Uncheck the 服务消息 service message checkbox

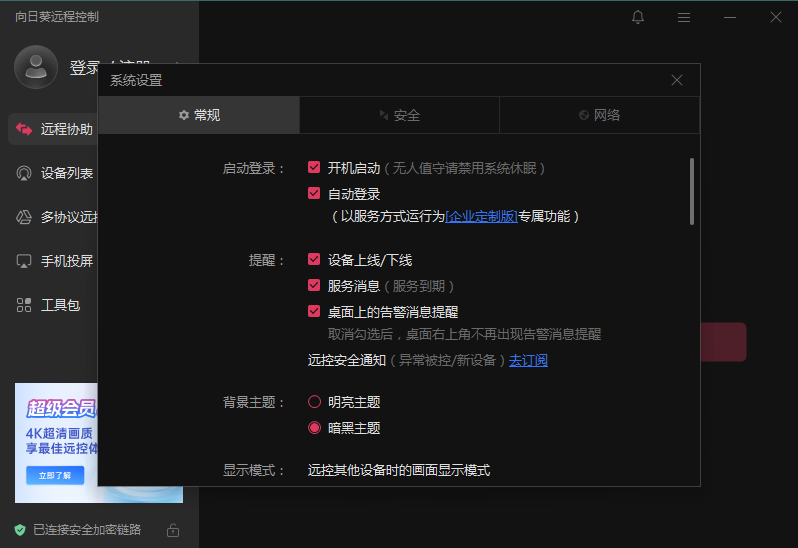(314, 286)
